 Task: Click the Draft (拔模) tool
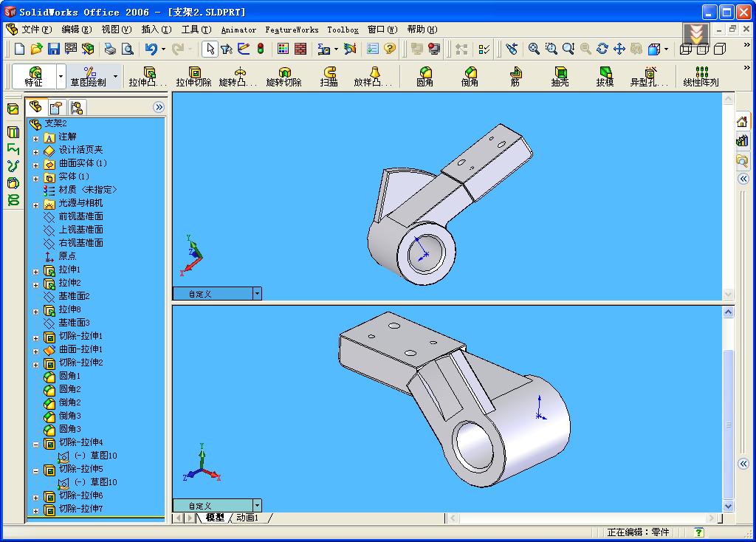pyautogui.click(x=605, y=77)
